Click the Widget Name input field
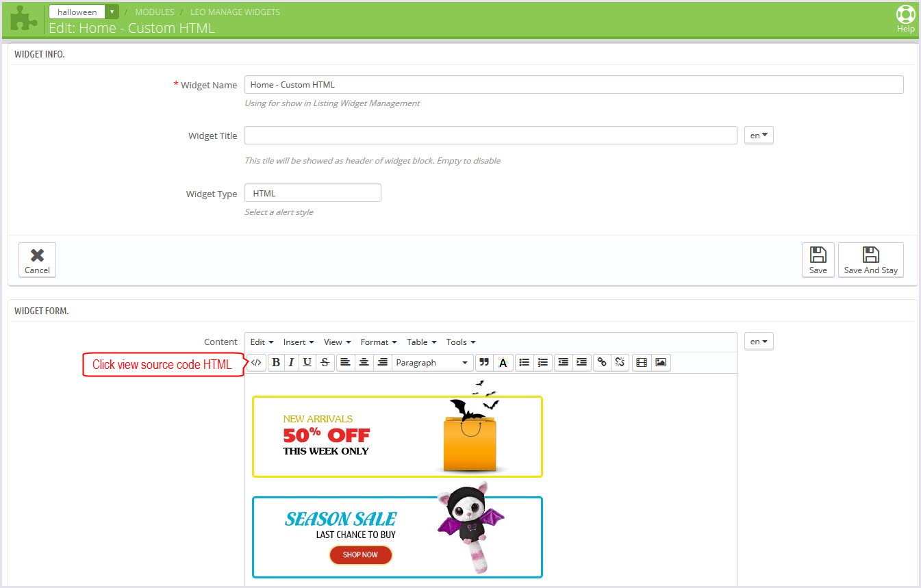 click(574, 85)
